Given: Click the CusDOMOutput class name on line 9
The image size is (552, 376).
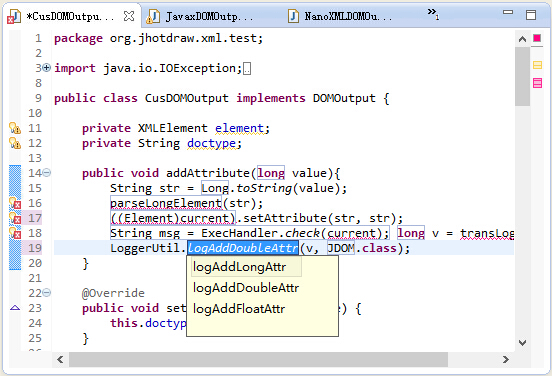Looking at the screenshot, I should click(x=187, y=98).
